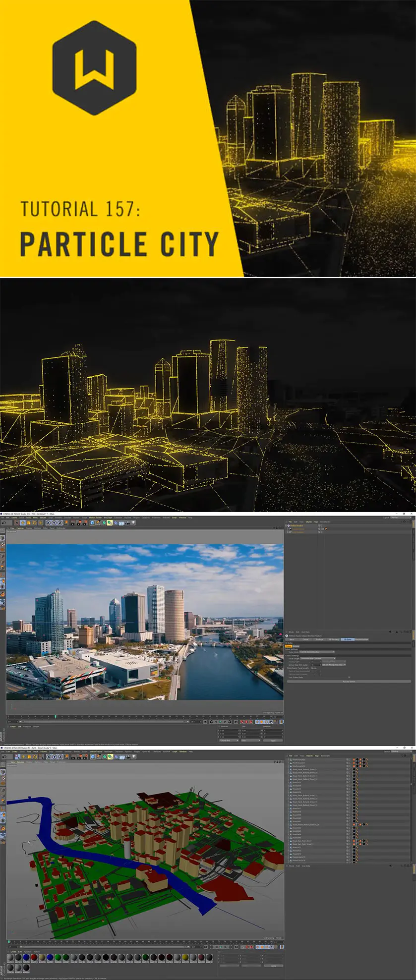This screenshot has width=416, height=980.
Task: Open MoGraph menu in upper window
Action: tap(108, 518)
